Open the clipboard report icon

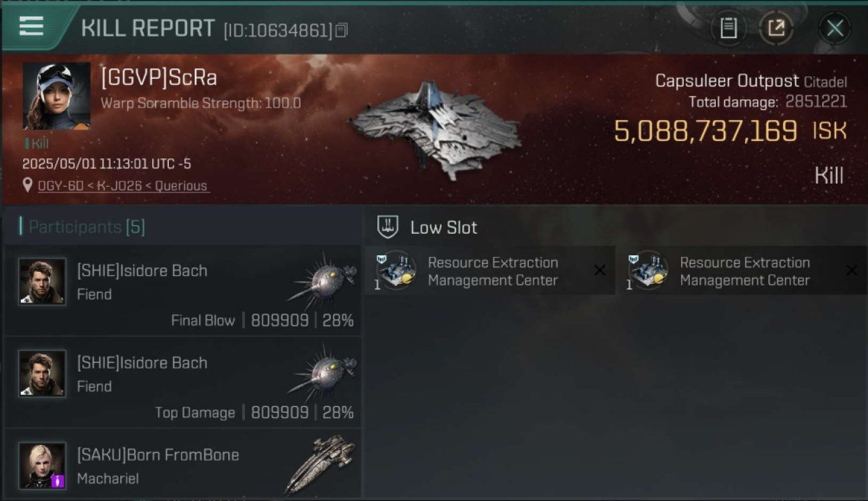pos(728,28)
